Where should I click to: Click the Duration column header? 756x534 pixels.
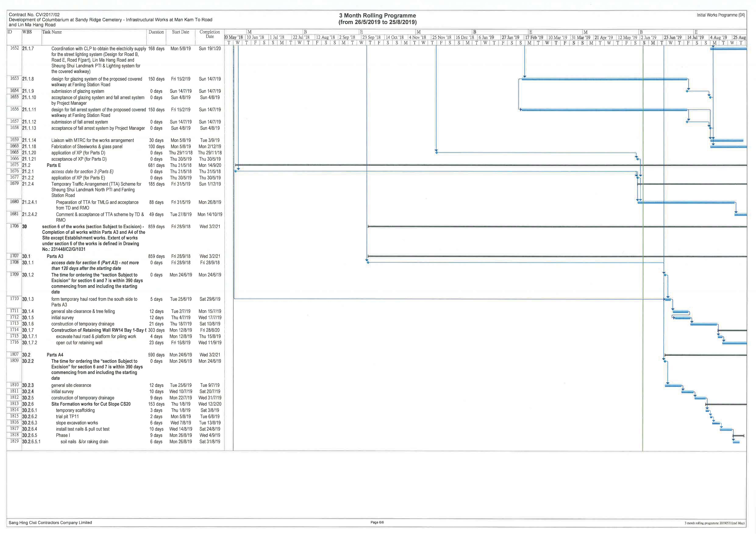156,32
